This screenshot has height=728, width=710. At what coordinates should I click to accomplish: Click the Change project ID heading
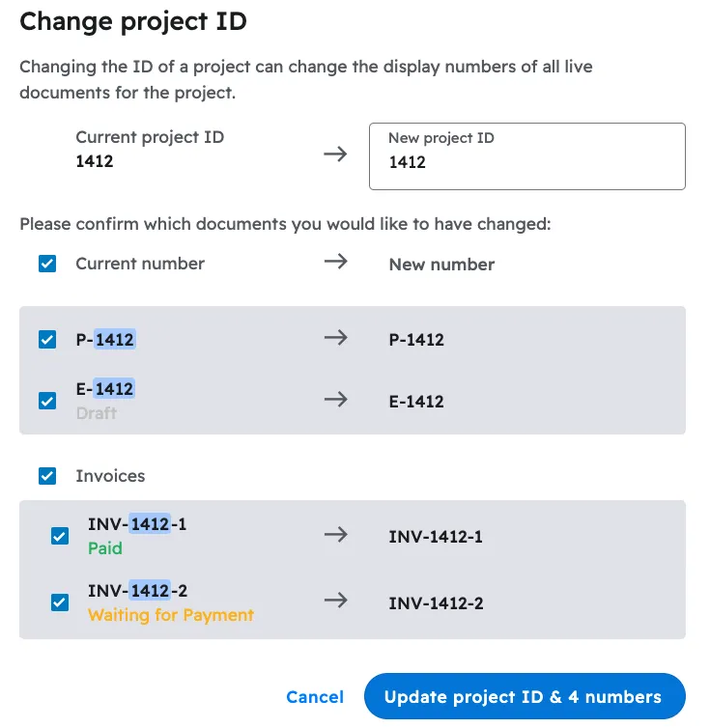133,22
